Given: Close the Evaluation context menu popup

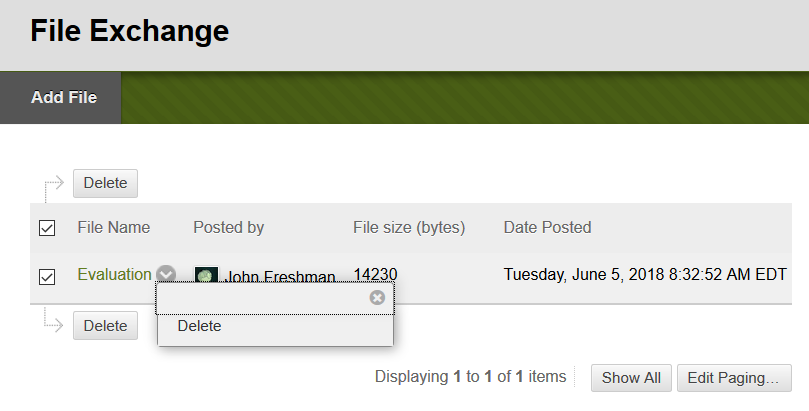Looking at the screenshot, I should coord(377,298).
